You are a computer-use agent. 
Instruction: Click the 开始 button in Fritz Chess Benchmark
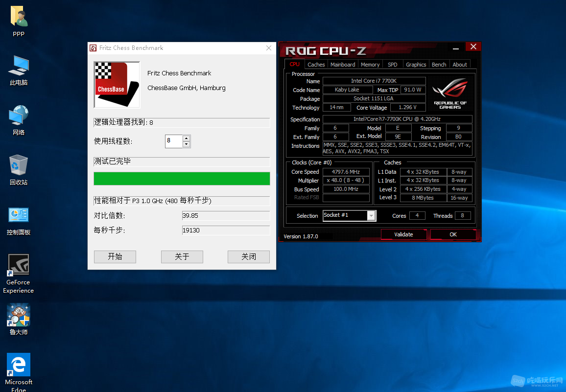click(x=115, y=256)
